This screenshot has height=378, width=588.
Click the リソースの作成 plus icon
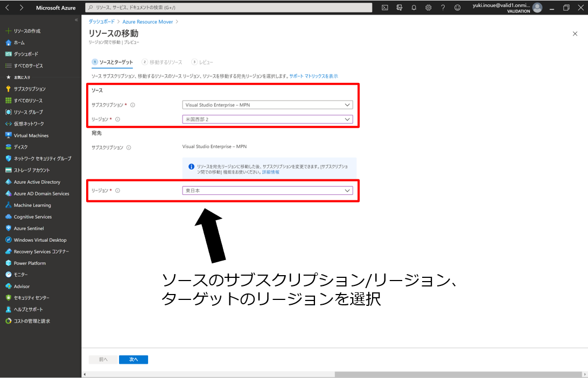click(8, 31)
